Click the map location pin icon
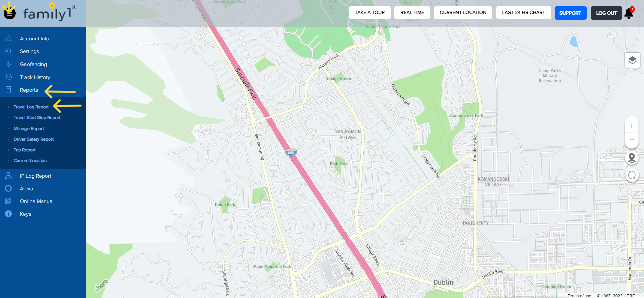Image resolution: width=644 pixels, height=298 pixels. click(632, 158)
